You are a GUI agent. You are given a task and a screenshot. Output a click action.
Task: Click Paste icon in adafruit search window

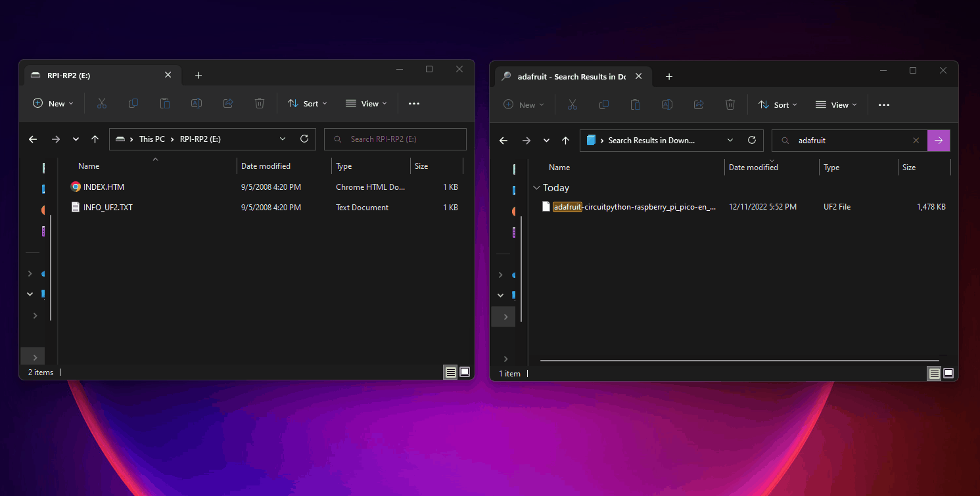tap(636, 104)
